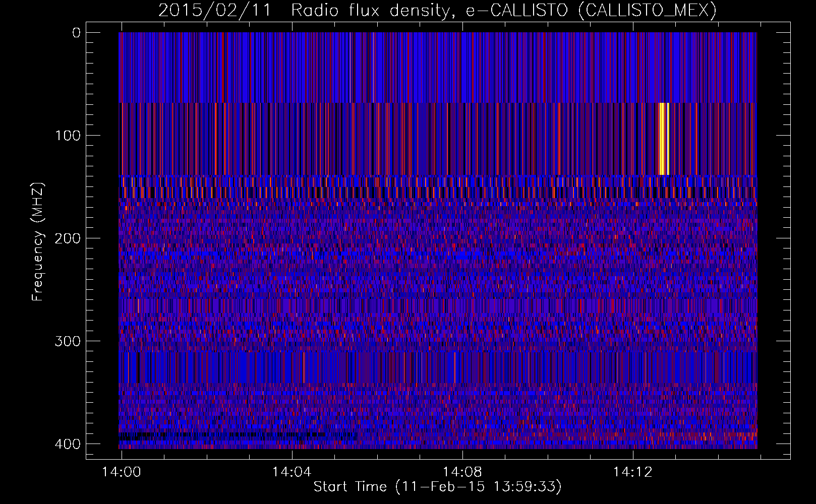Screen dimensions: 816x504
Task: Click the 100 frequency tick label
Action: pos(67,135)
